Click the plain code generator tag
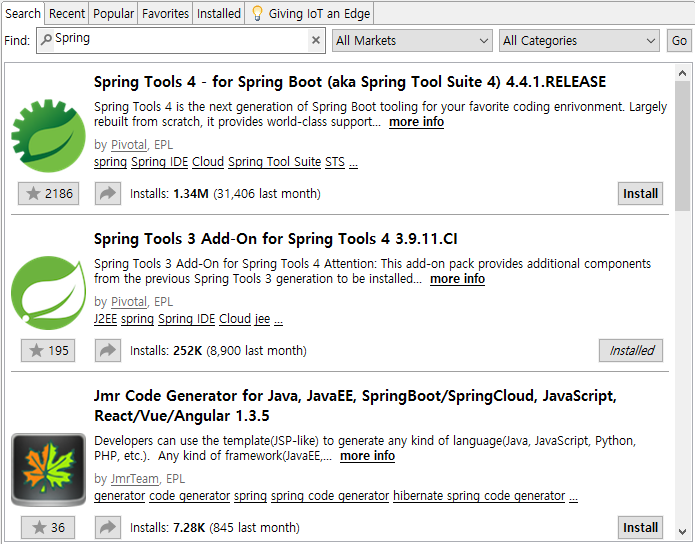This screenshot has width=695, height=544. pyautogui.click(x=189, y=496)
